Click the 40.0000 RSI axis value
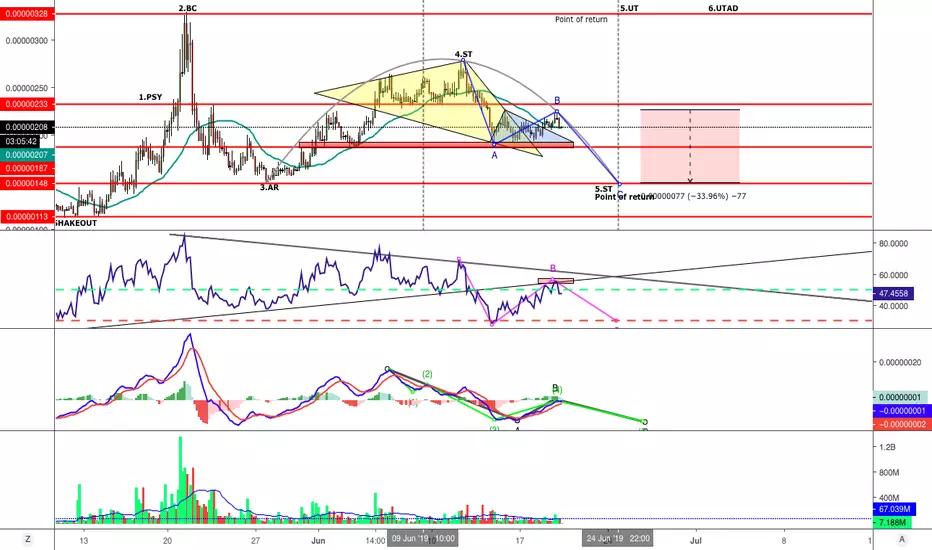Screen dimensions: 932x550 (893, 306)
